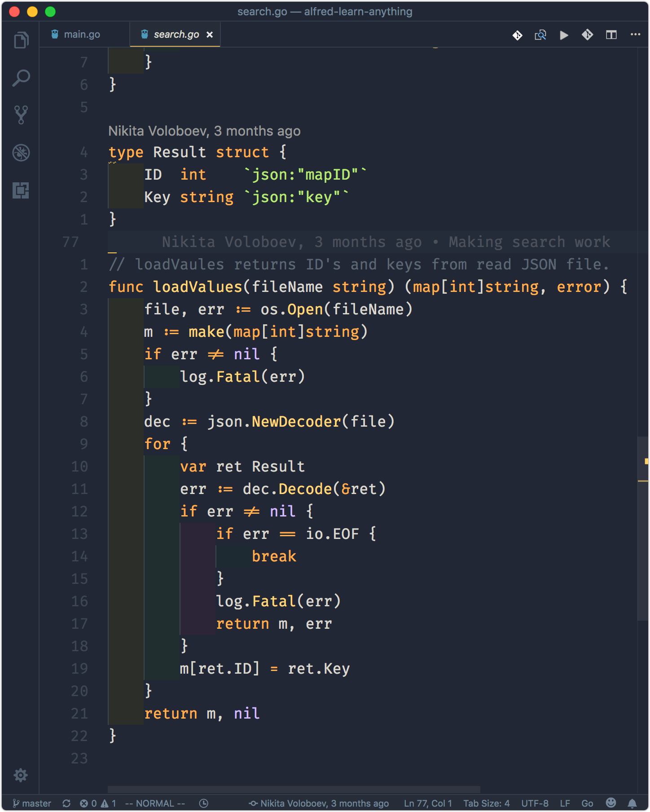Click the break statement
650x812 pixels.
[x=274, y=556]
